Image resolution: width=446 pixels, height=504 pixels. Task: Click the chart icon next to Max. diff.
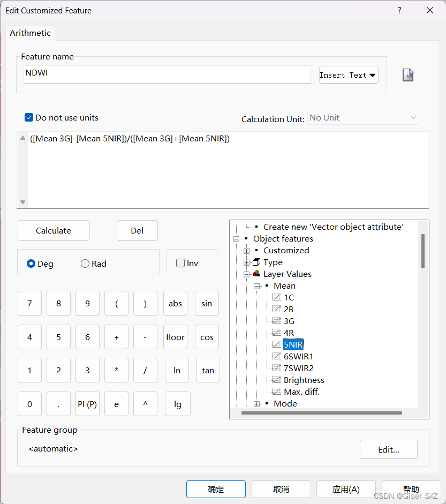tap(277, 392)
